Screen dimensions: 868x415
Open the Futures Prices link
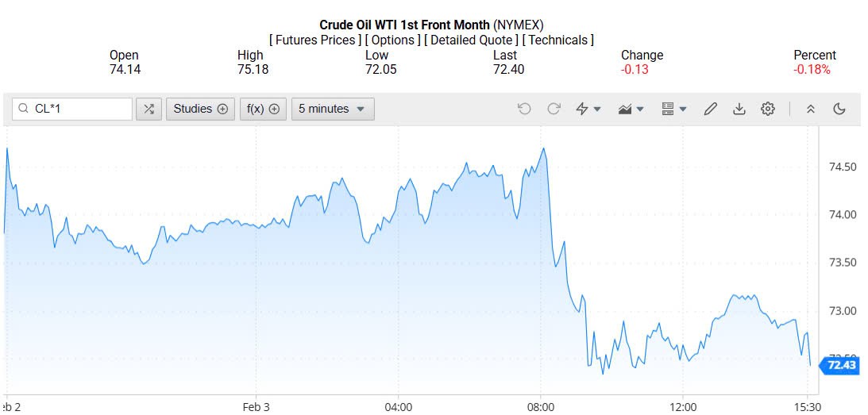[x=315, y=40]
